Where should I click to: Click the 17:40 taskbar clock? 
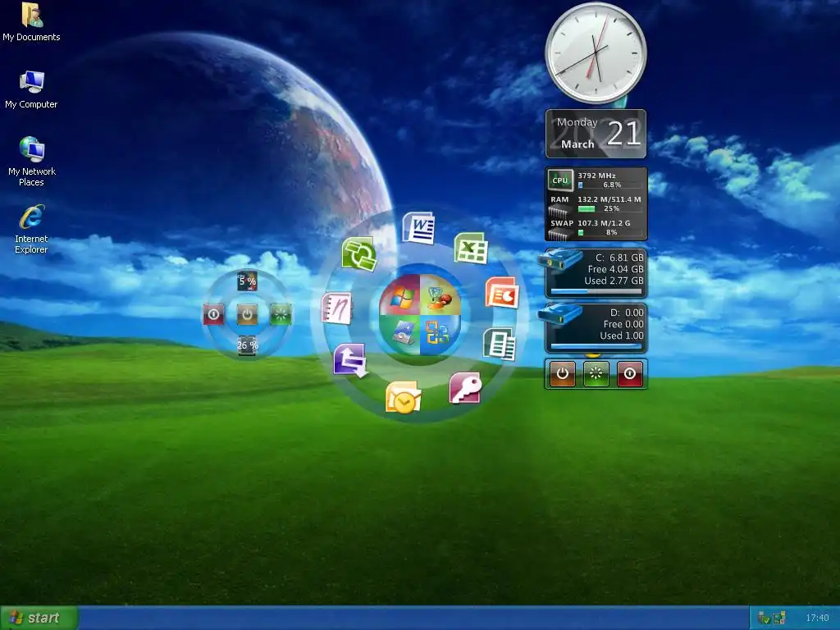click(817, 619)
